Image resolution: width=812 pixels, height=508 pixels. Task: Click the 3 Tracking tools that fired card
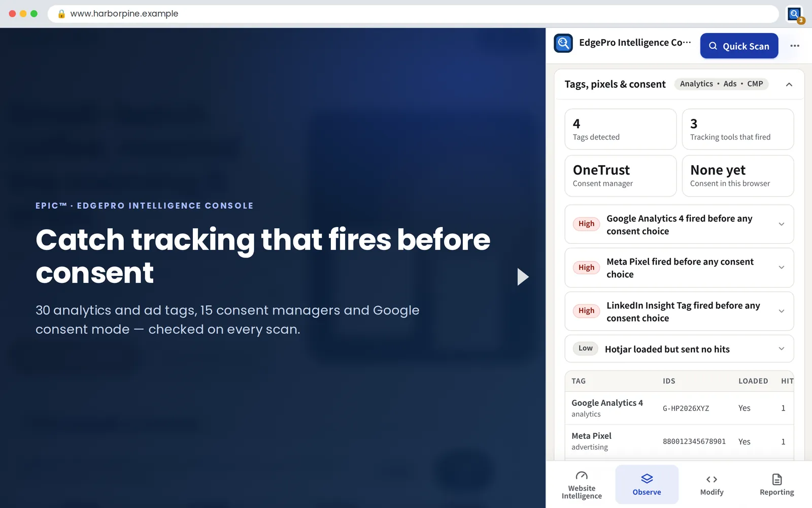738,129
